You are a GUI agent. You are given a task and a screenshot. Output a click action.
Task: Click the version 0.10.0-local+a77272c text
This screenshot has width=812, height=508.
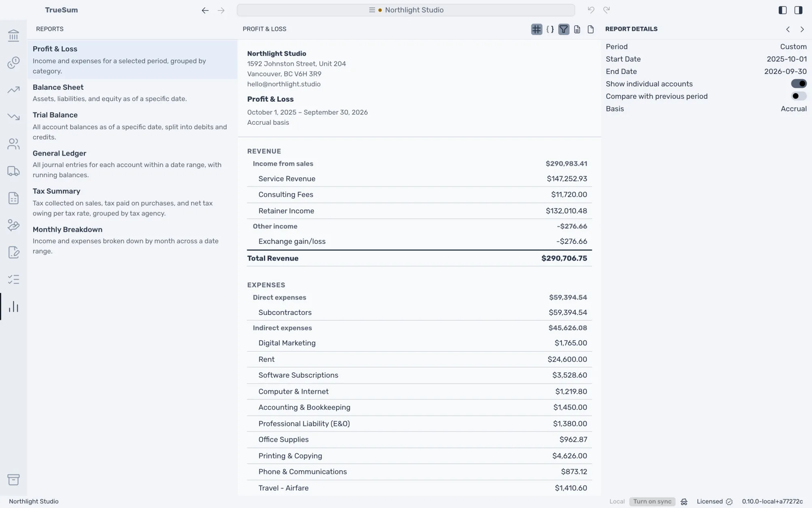772,501
